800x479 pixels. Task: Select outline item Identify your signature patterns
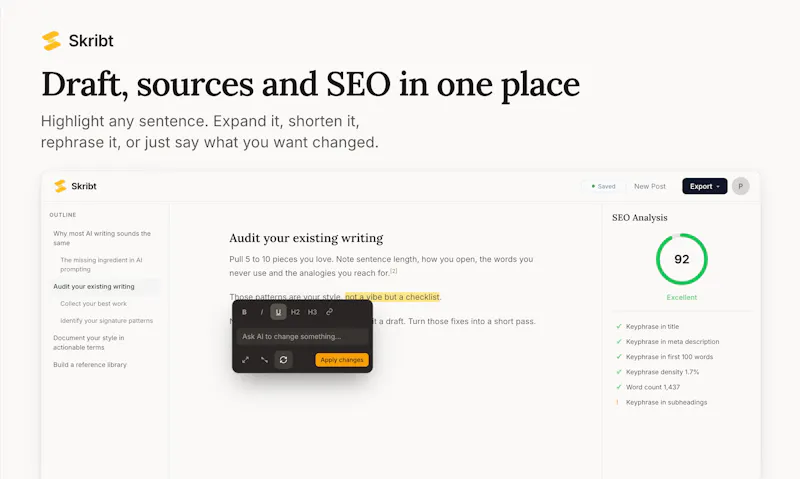107,321
